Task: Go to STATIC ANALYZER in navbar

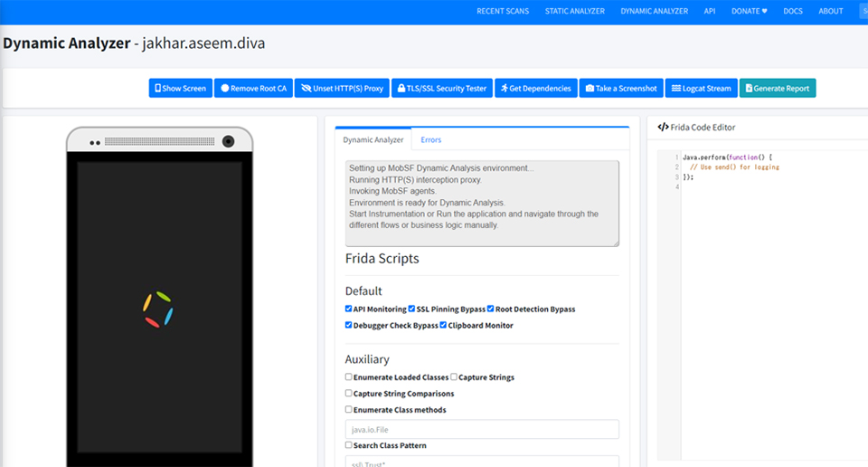Action: pos(576,12)
